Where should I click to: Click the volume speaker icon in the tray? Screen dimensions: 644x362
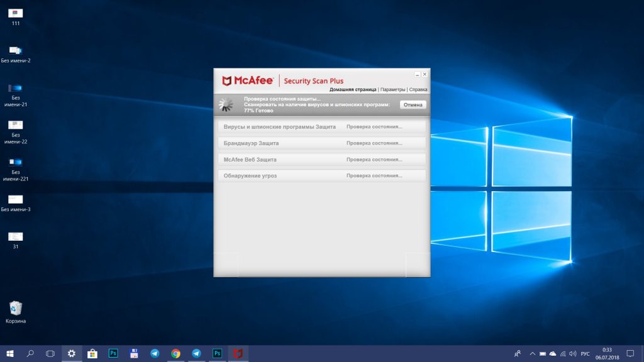(572, 353)
